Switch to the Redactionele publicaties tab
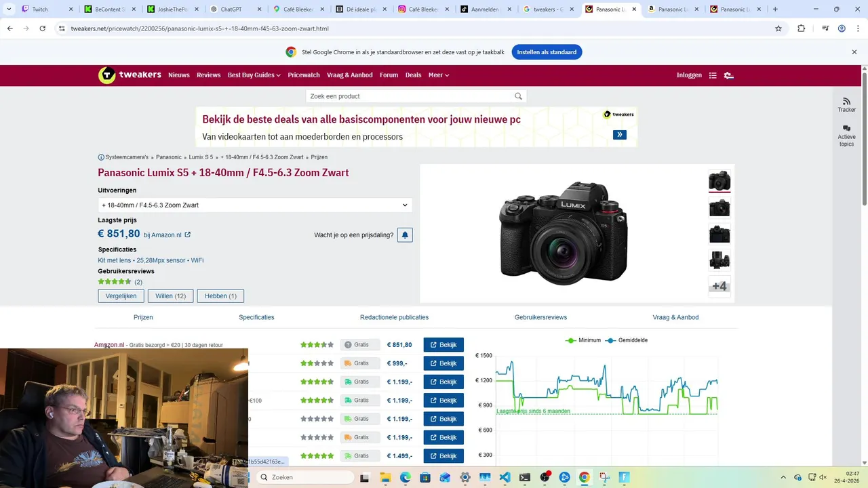The width and height of the screenshot is (868, 488). click(x=394, y=317)
